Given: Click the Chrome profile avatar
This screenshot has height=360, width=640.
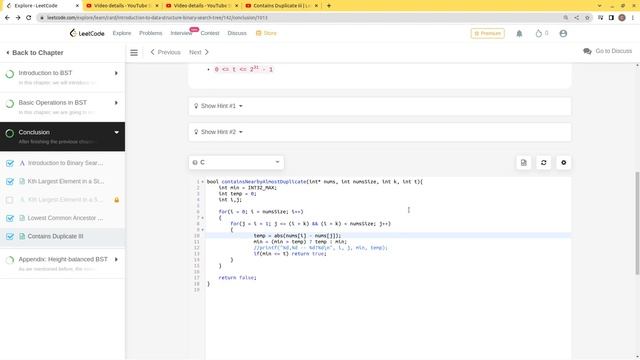Looking at the screenshot, I should coord(622,18).
